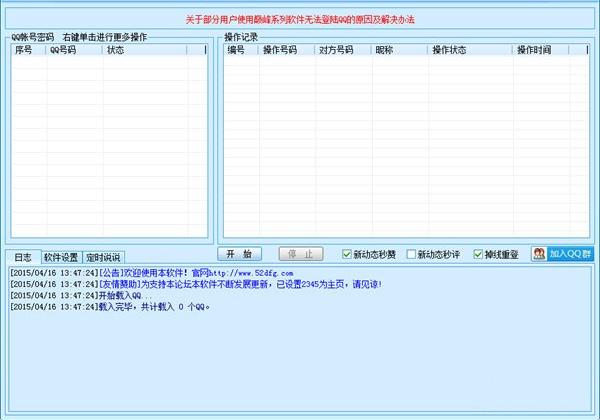This screenshot has width=600, height=420.
Task: Enable the 新动态秒评 checkbox
Action: pos(411,254)
